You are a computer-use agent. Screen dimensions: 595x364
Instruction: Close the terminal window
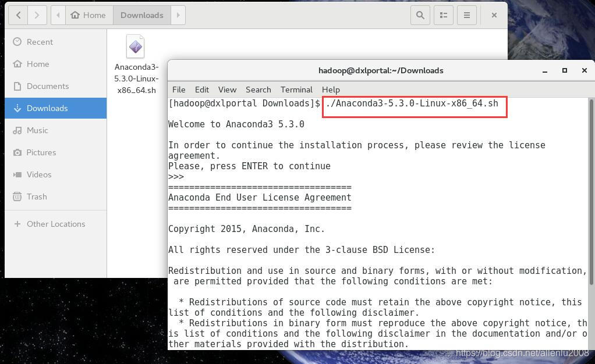pyautogui.click(x=585, y=70)
